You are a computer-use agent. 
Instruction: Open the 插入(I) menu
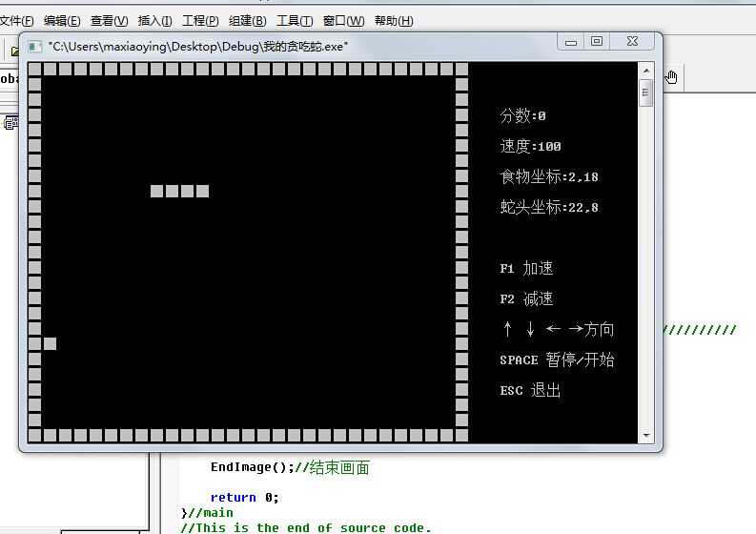point(154,21)
